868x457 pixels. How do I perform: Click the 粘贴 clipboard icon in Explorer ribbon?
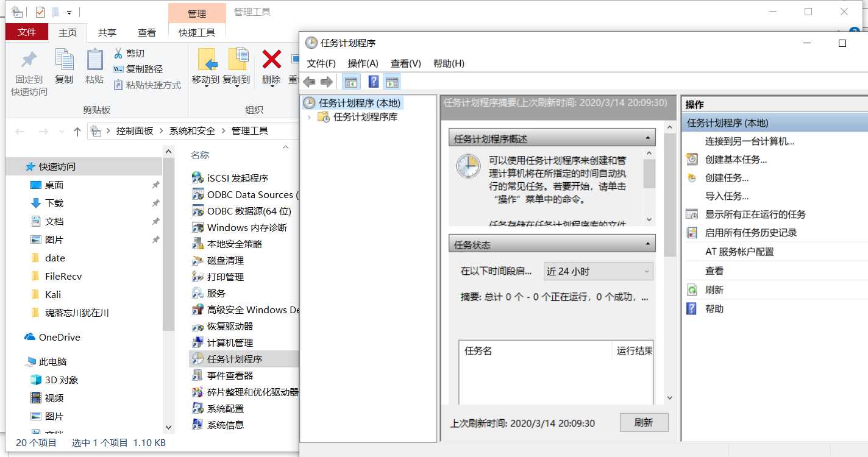(94, 60)
